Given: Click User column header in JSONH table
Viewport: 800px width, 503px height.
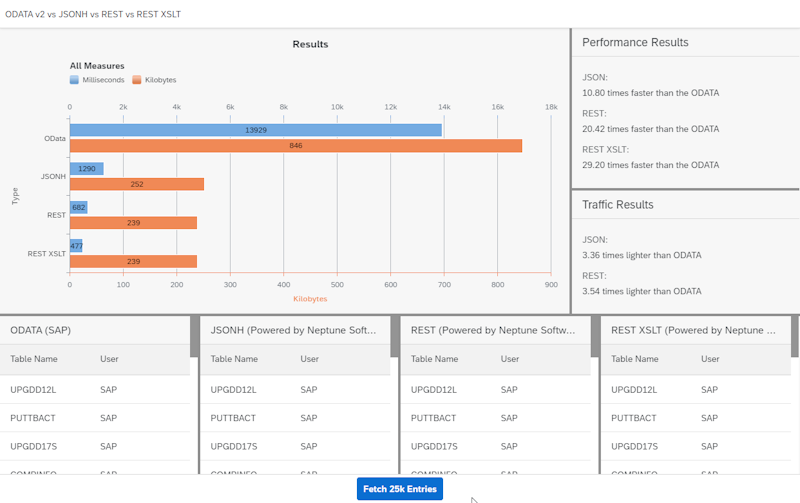Looking at the screenshot, I should pyautogui.click(x=309, y=359).
